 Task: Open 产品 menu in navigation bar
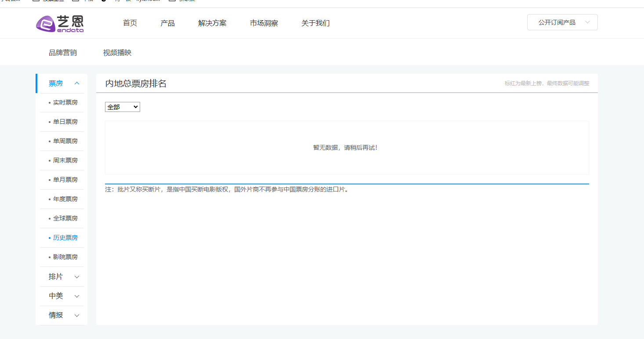tap(167, 23)
